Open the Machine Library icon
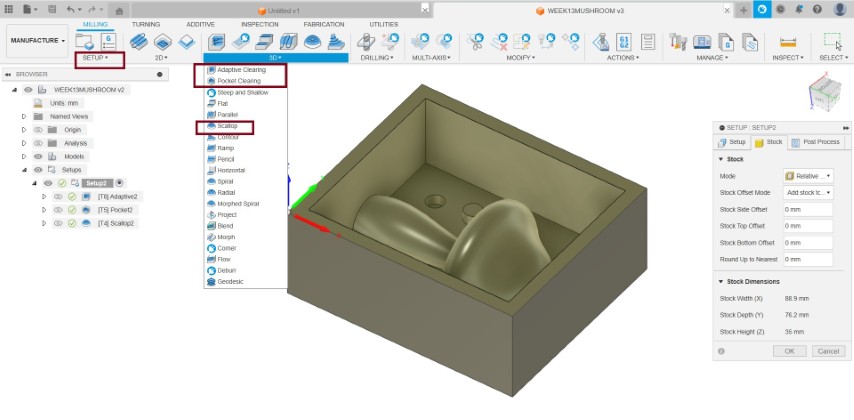Screen dimensions: 854x420 pyautogui.click(x=703, y=41)
